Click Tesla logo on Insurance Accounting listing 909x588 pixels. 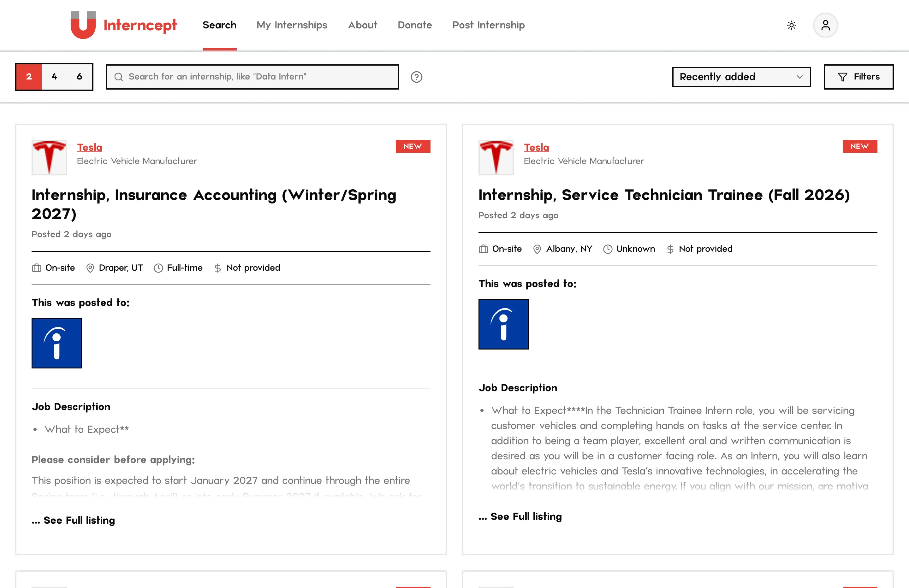pyautogui.click(x=49, y=157)
